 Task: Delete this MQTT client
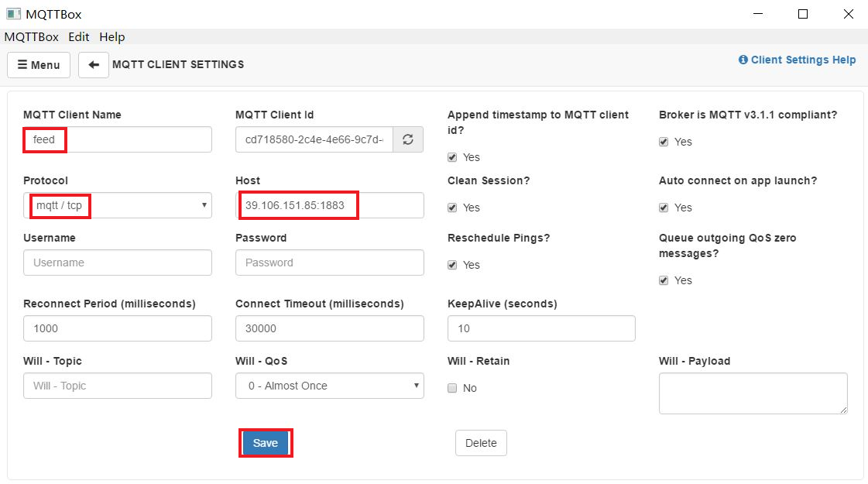click(x=481, y=443)
